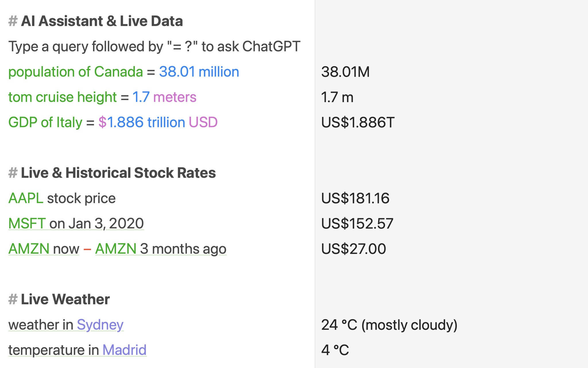Click the US$1.886T result
Image resolution: width=588 pixels, height=368 pixels.
click(x=358, y=122)
